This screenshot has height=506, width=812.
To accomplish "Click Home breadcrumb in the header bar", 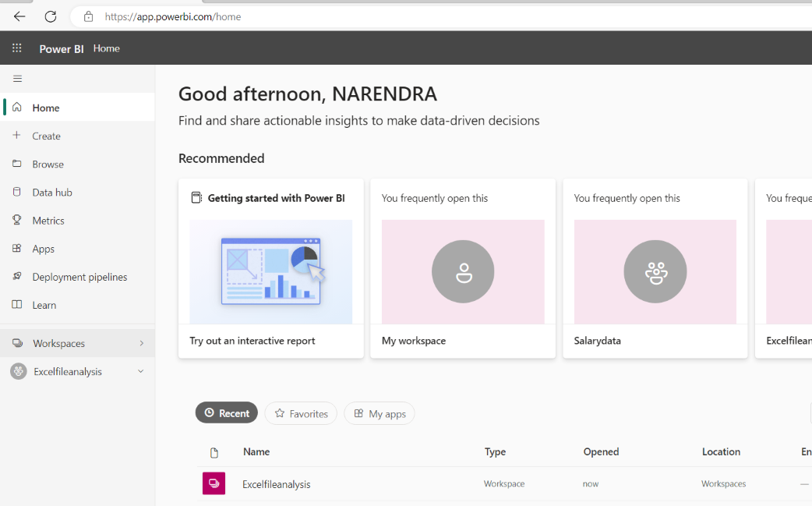I will 106,48.
